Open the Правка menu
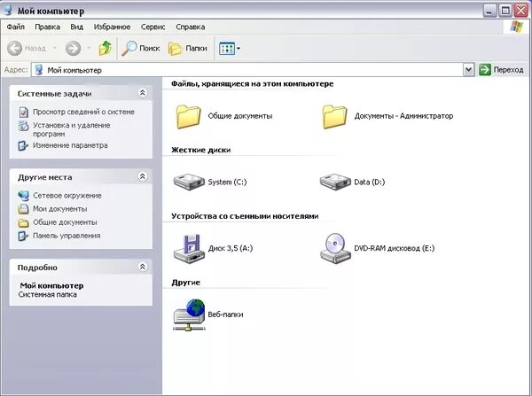 point(48,27)
